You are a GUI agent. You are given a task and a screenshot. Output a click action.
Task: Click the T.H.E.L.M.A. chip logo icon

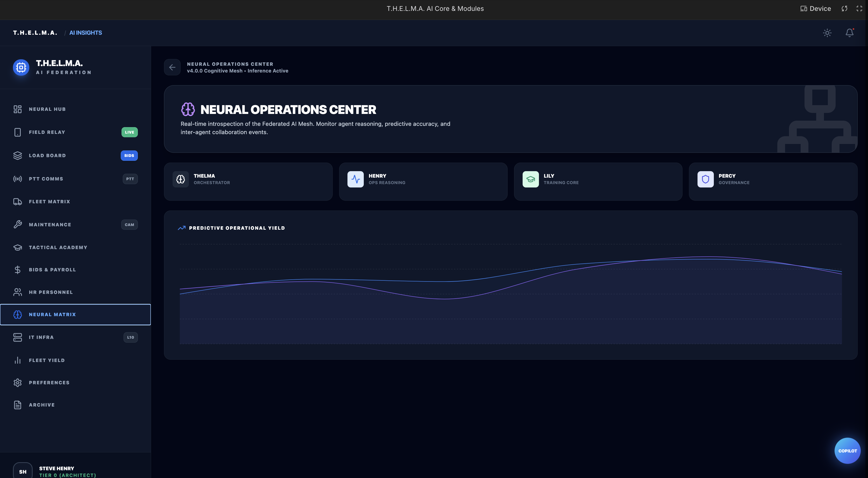tap(21, 67)
